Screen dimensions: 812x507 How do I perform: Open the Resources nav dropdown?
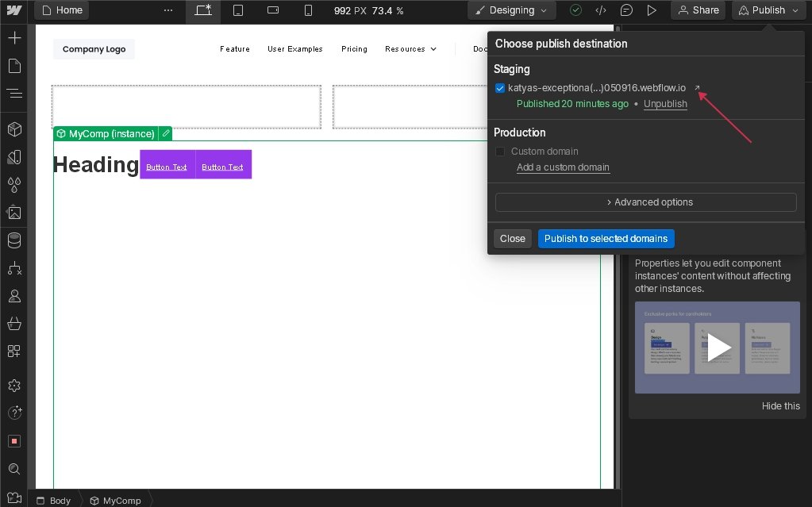pyautogui.click(x=410, y=49)
